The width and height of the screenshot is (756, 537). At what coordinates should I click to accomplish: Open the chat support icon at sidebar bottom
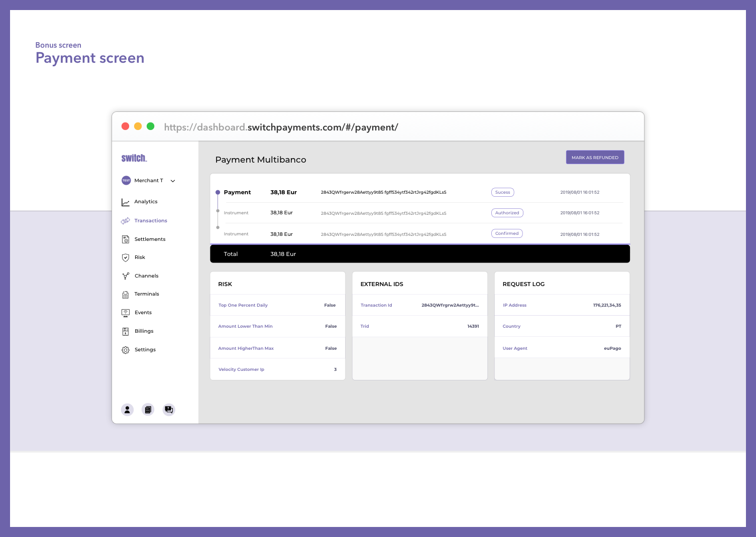click(x=169, y=410)
